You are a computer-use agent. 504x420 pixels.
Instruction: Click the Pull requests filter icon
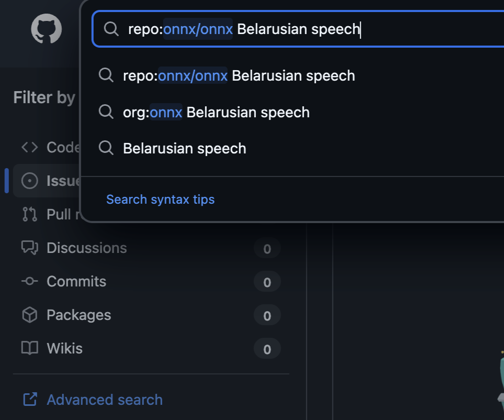click(x=30, y=214)
